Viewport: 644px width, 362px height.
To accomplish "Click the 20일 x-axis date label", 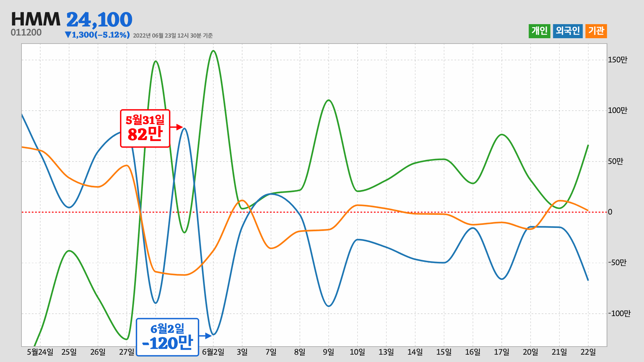I will tap(531, 352).
